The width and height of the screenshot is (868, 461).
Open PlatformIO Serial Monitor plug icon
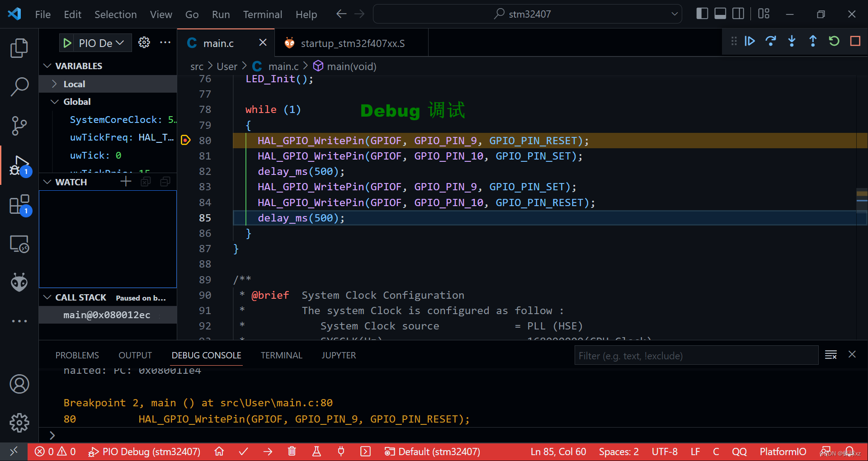point(341,452)
